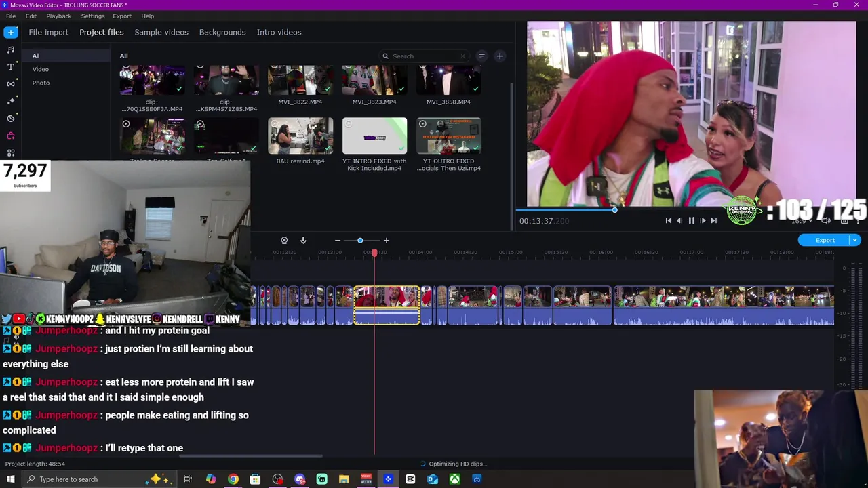This screenshot has height=488, width=868.
Task: Open the Sounds and music library
Action: [x=11, y=49]
